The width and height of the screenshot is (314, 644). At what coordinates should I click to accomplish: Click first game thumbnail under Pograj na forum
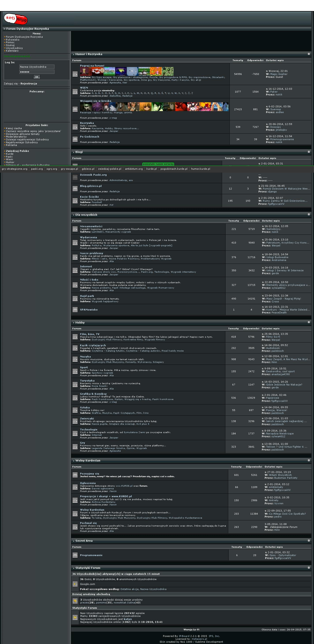[86, 71]
